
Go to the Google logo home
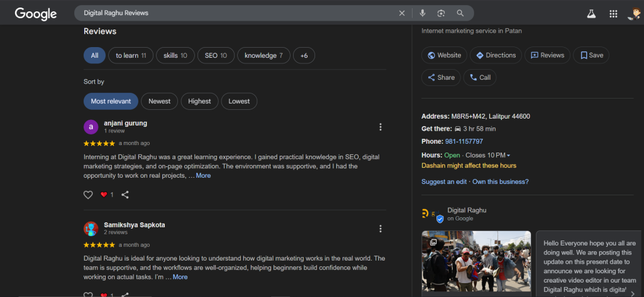(x=36, y=14)
